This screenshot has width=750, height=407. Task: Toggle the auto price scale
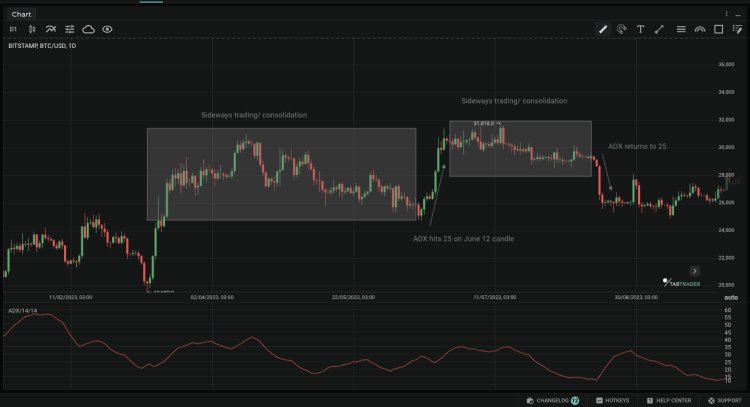click(x=730, y=298)
